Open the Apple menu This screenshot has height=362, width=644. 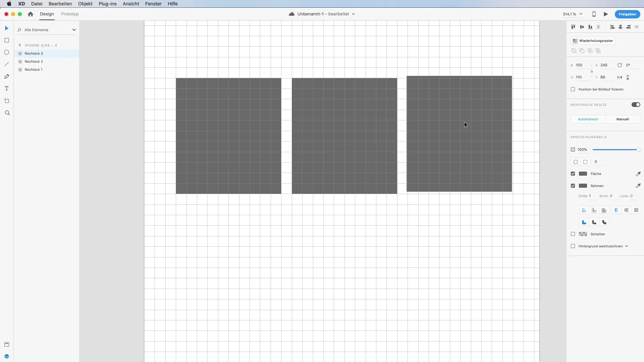tap(9, 4)
